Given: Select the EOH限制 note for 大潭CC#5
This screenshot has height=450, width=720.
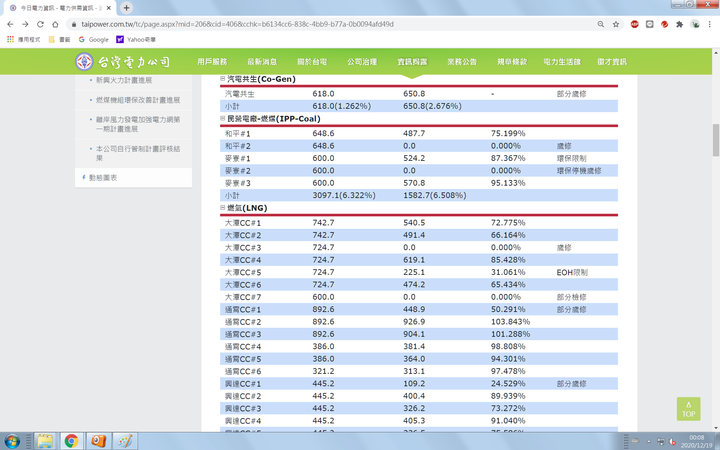Looking at the screenshot, I should click(x=572, y=273).
